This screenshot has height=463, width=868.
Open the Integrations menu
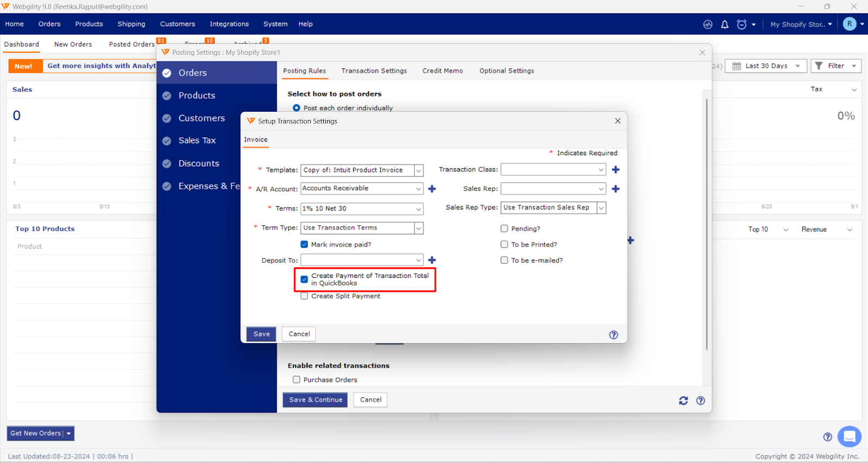coord(229,24)
